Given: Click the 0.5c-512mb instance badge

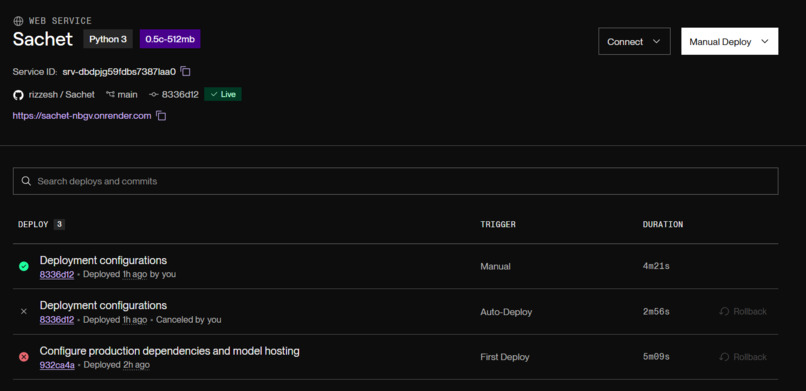Looking at the screenshot, I should (170, 39).
